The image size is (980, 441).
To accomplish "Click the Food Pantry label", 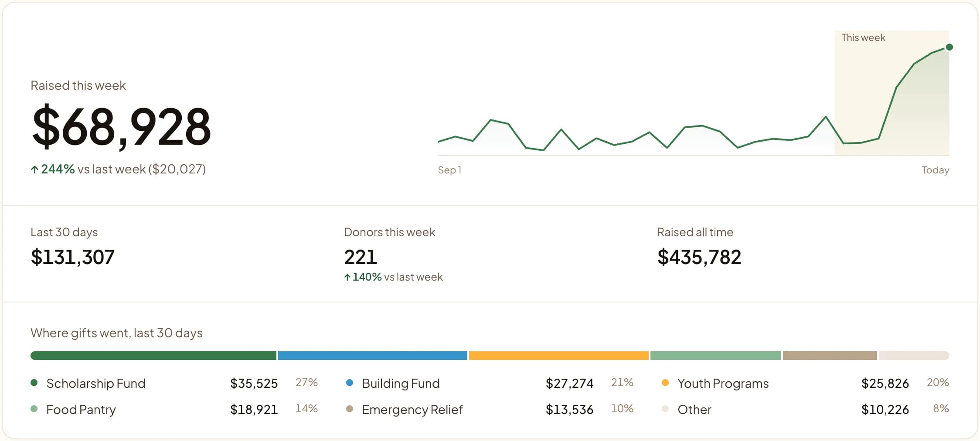I will click(x=81, y=410).
